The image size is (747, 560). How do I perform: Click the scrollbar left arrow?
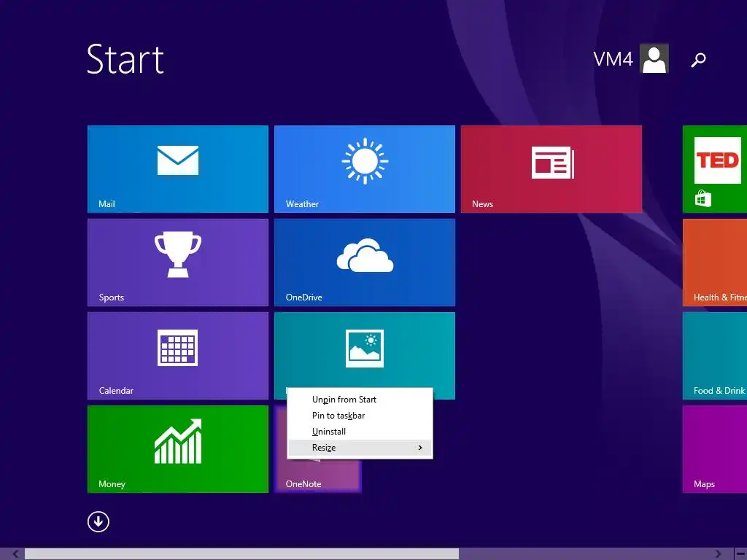[16, 554]
